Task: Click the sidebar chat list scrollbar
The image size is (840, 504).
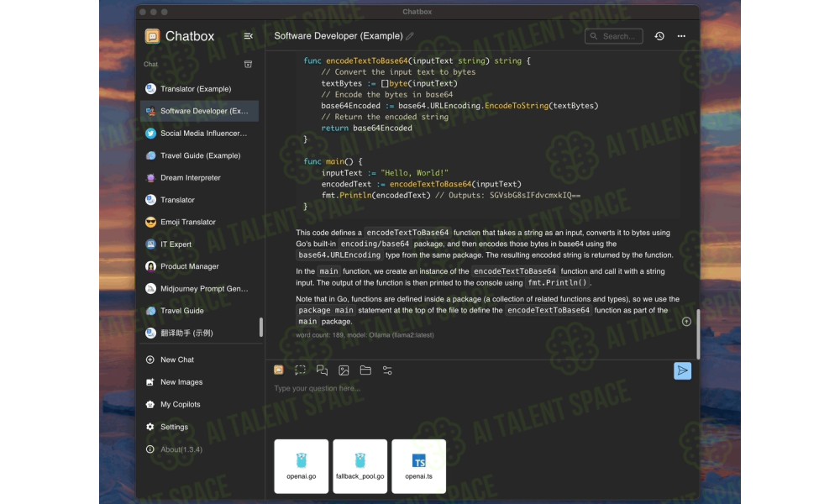Action: pos(261,328)
